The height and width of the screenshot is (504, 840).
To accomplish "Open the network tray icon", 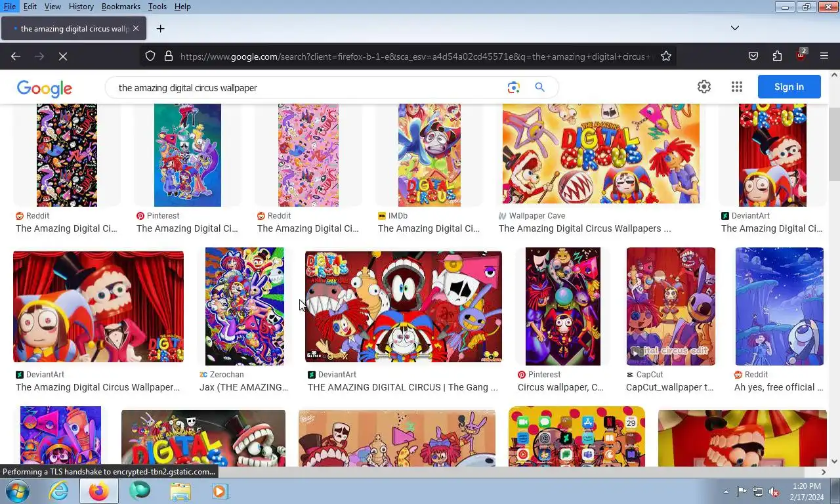I will pos(758,492).
